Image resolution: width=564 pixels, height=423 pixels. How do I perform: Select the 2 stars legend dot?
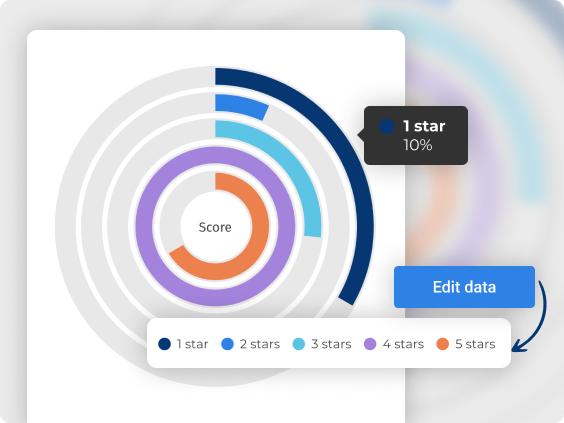click(x=227, y=344)
